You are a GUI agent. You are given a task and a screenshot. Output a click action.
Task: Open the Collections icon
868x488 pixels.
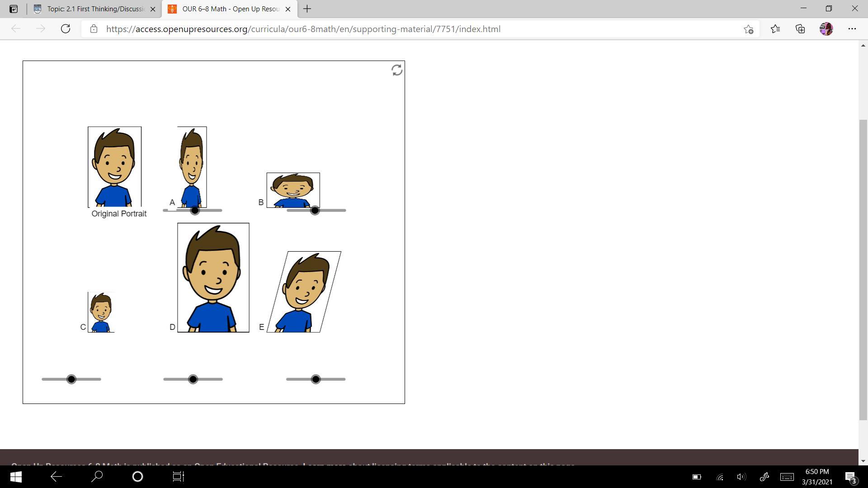pyautogui.click(x=800, y=29)
